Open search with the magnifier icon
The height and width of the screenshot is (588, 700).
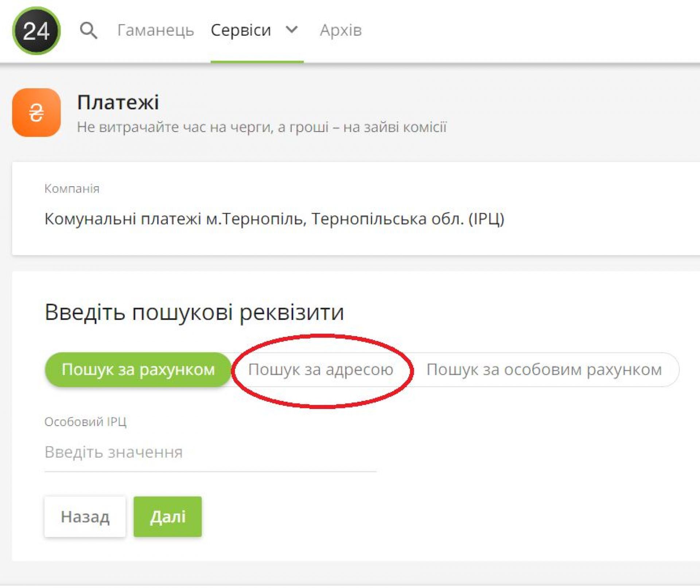pos(88,30)
